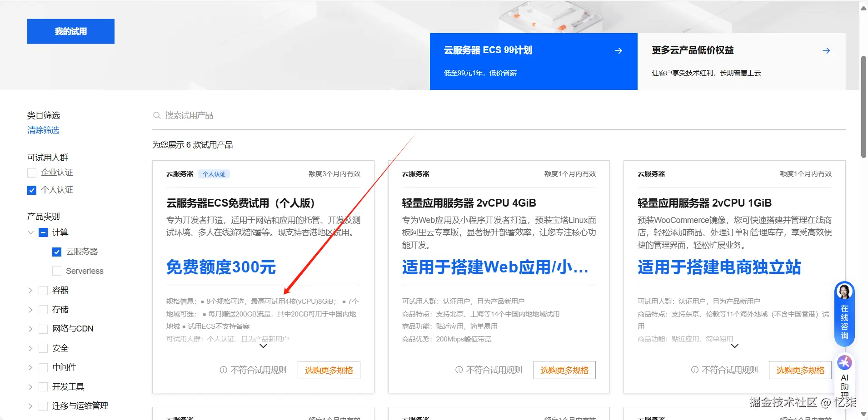Open 轻量应用服务器 2vCPU 4GiB title

[x=469, y=203]
